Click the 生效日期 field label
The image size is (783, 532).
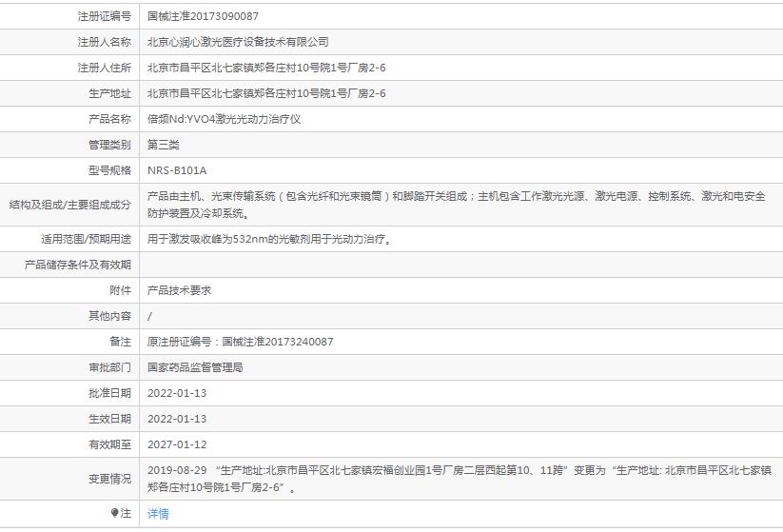coord(109,419)
